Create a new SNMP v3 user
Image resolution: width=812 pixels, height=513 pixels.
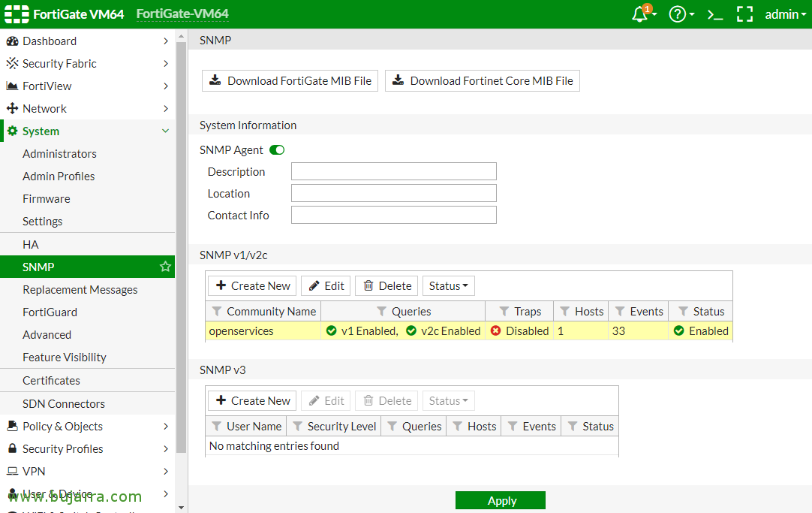[252, 401]
